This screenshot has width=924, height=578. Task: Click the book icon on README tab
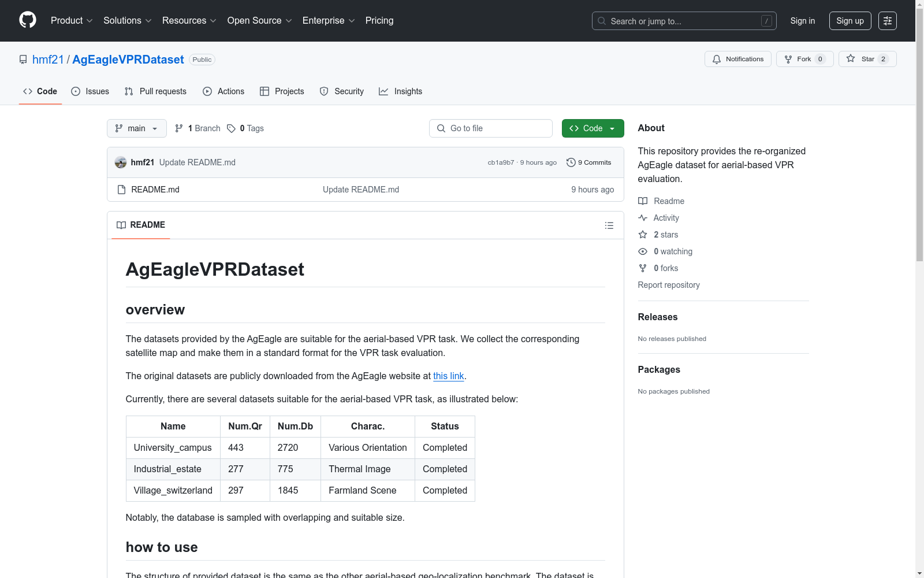point(121,225)
